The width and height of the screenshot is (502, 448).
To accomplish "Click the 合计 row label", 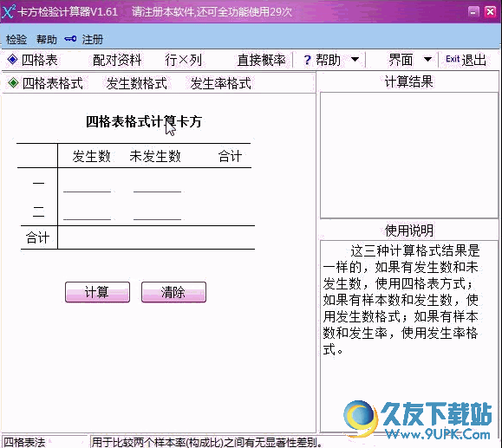I will click(x=37, y=237).
